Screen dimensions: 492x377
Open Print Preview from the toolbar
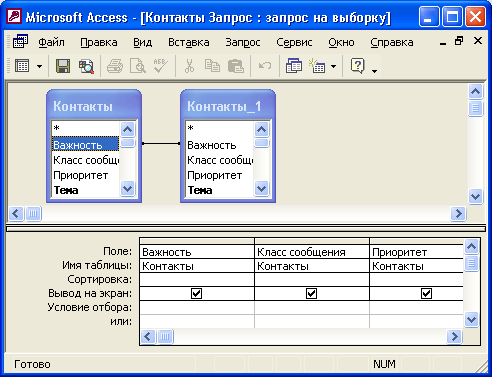pyautogui.click(x=137, y=66)
